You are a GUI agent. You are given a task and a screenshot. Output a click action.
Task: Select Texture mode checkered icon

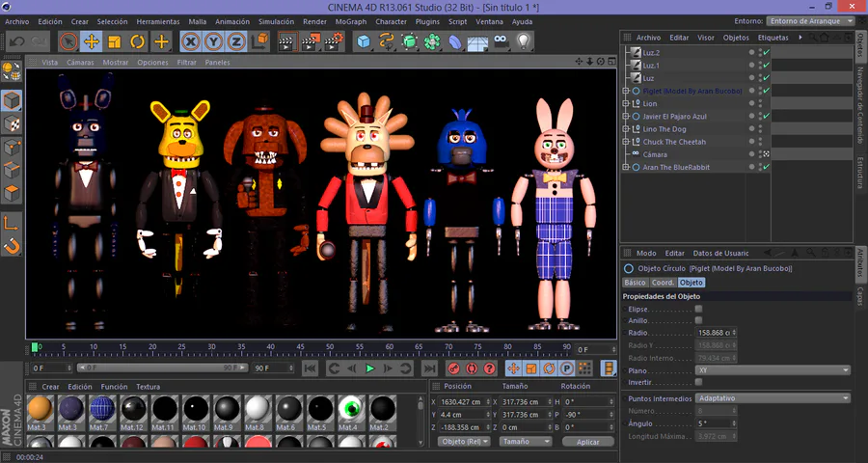click(x=12, y=124)
